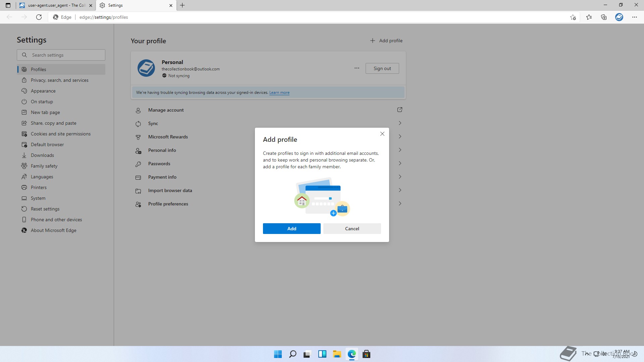Open Appearance settings
The height and width of the screenshot is (362, 644).
[61, 91]
